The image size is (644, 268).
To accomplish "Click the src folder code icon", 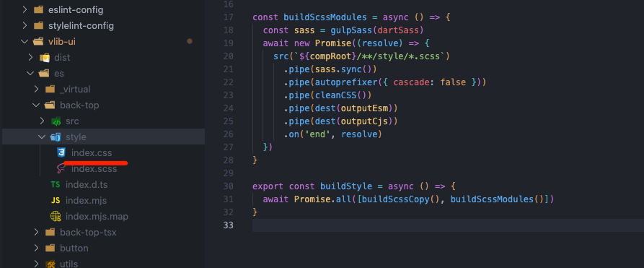I will tap(56, 121).
